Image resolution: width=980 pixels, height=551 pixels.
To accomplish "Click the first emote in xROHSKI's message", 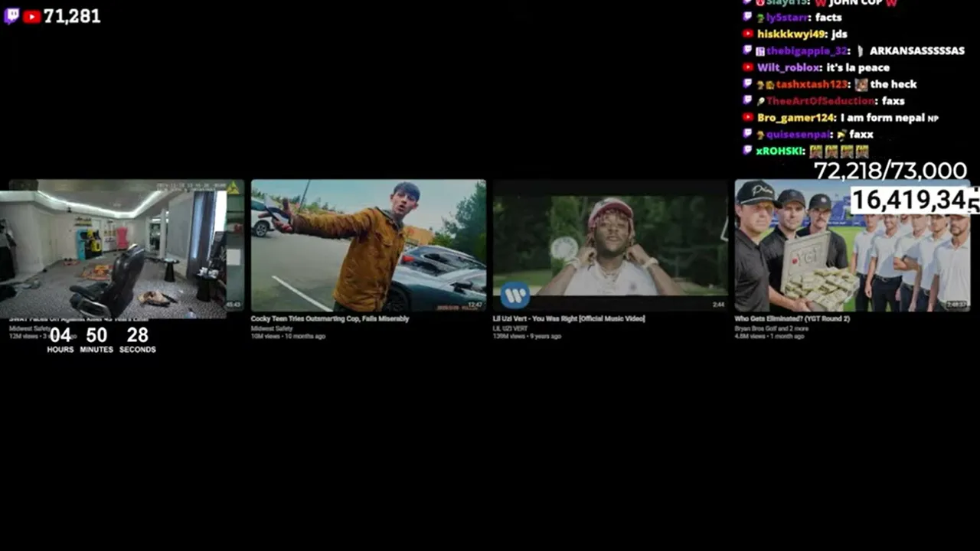I will pos(816,152).
